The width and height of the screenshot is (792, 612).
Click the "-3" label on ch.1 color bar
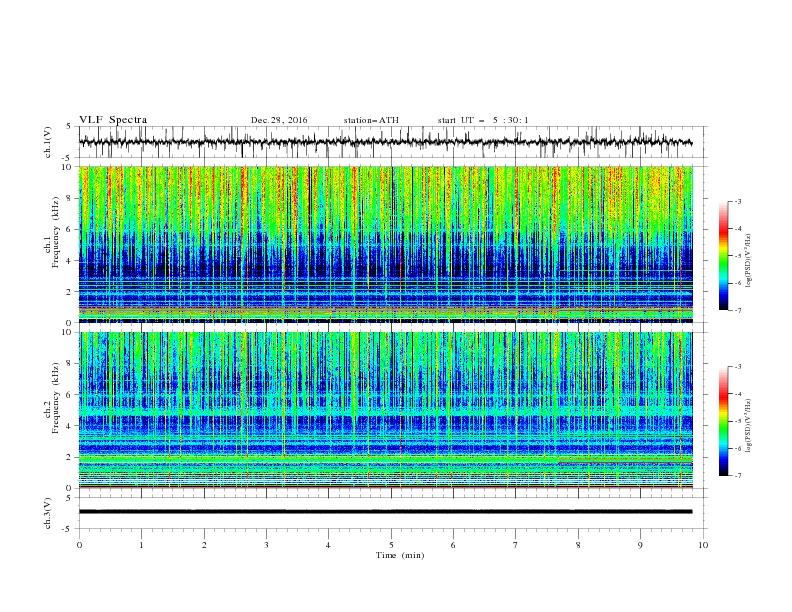738,201
